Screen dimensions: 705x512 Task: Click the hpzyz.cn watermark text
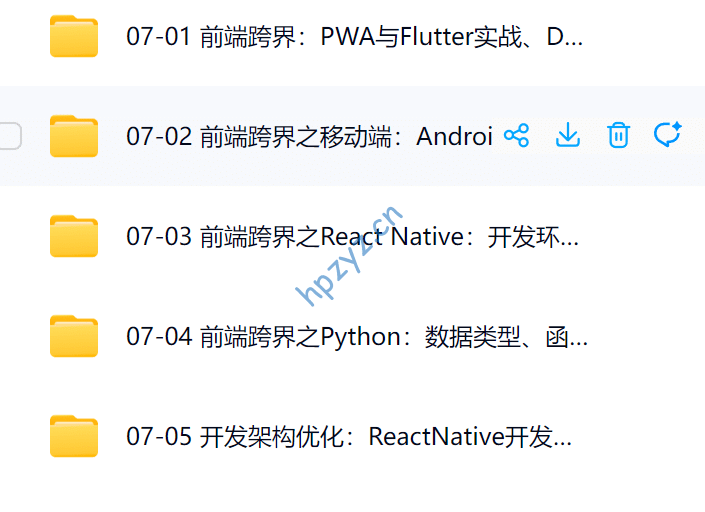coord(348,255)
